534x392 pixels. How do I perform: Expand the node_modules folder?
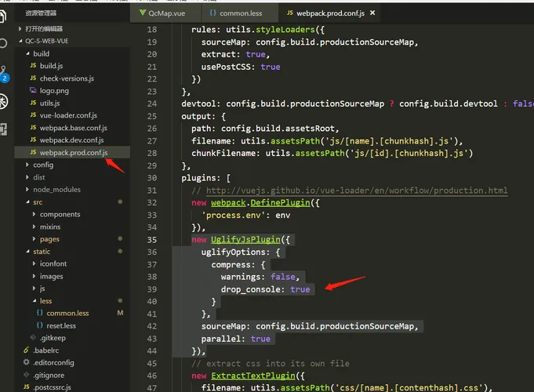point(27,190)
